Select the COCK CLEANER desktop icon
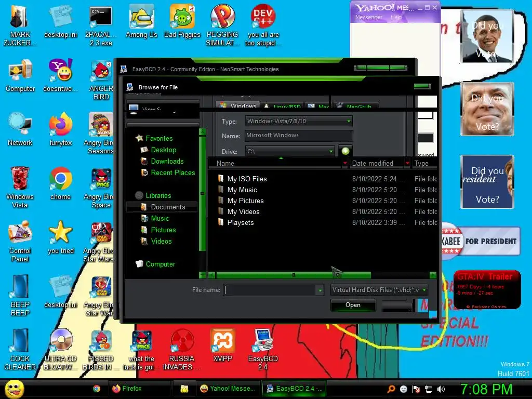Image resolution: width=532 pixels, height=399 pixels. 20,349
